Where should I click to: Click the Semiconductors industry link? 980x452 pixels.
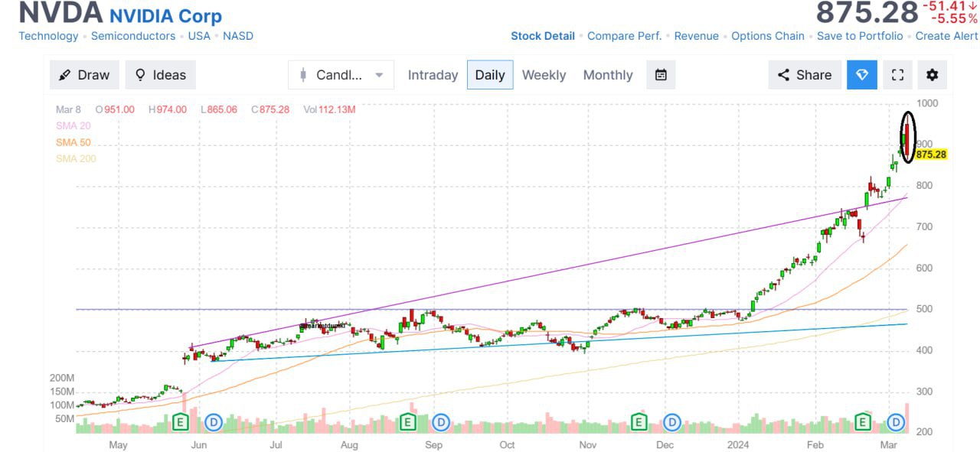coord(133,36)
